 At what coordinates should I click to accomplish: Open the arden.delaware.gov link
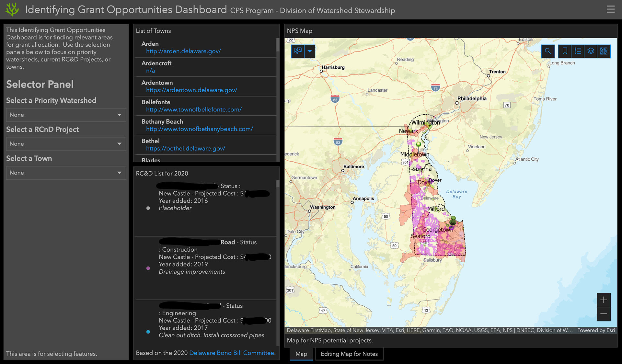coord(183,51)
